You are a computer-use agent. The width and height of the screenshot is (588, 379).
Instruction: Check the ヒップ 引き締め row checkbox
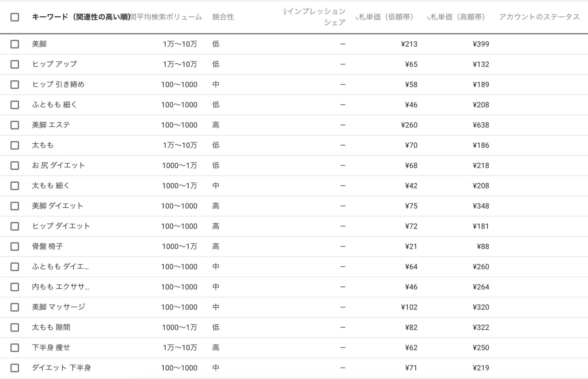pos(15,85)
